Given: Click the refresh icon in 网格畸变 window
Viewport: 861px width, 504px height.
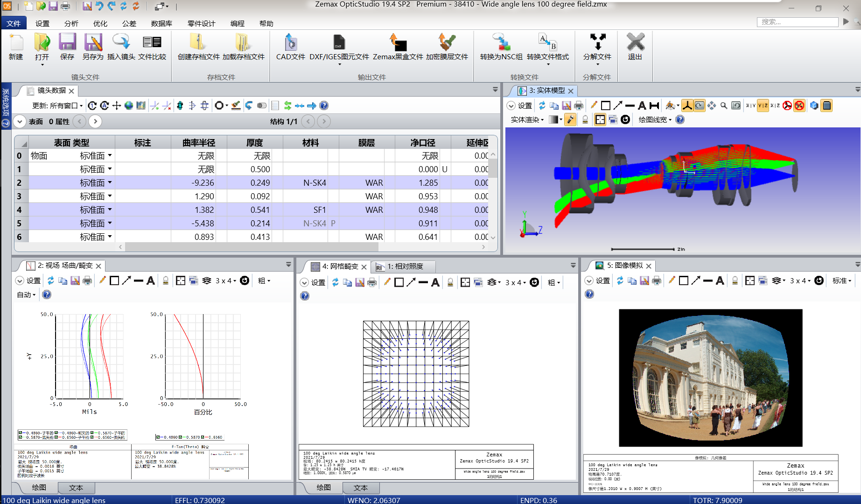Looking at the screenshot, I should (335, 282).
